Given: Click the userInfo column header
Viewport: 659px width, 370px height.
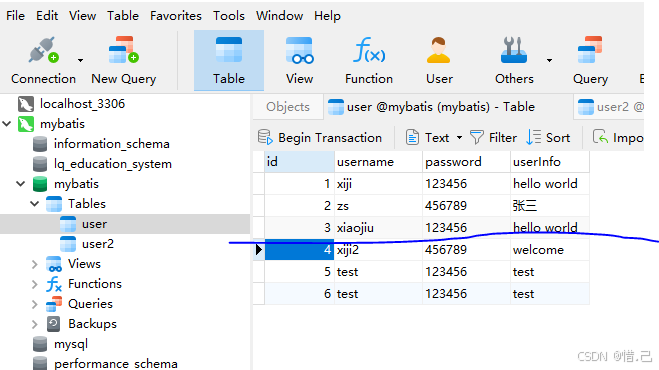Looking at the screenshot, I should point(550,162).
